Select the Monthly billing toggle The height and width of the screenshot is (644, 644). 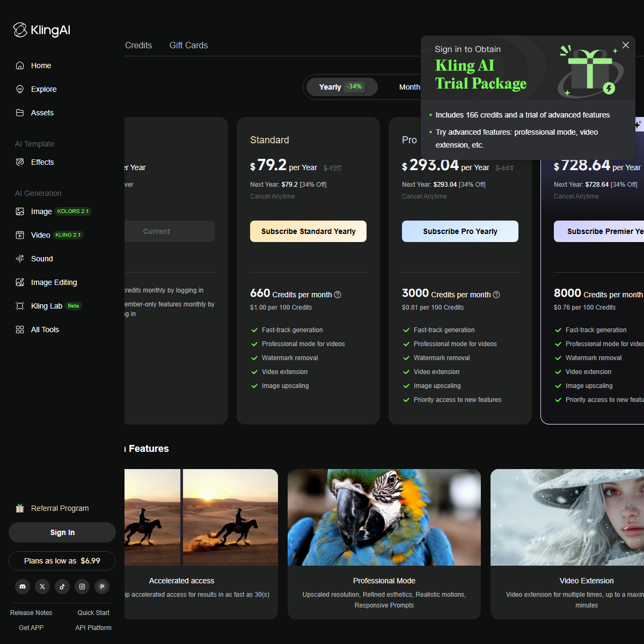click(409, 87)
